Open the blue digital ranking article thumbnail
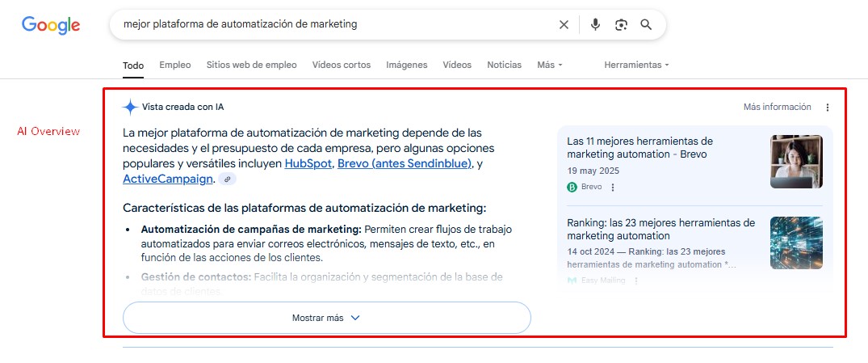The width and height of the screenshot is (868, 363). (796, 243)
